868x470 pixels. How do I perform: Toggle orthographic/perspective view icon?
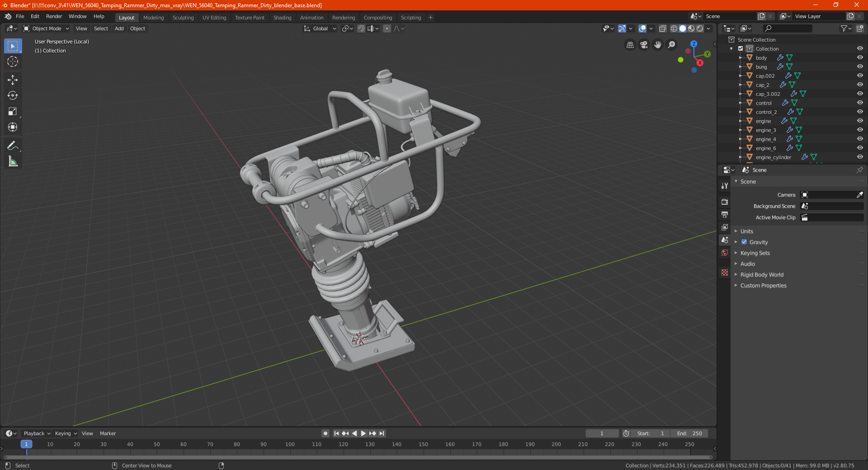tap(630, 45)
